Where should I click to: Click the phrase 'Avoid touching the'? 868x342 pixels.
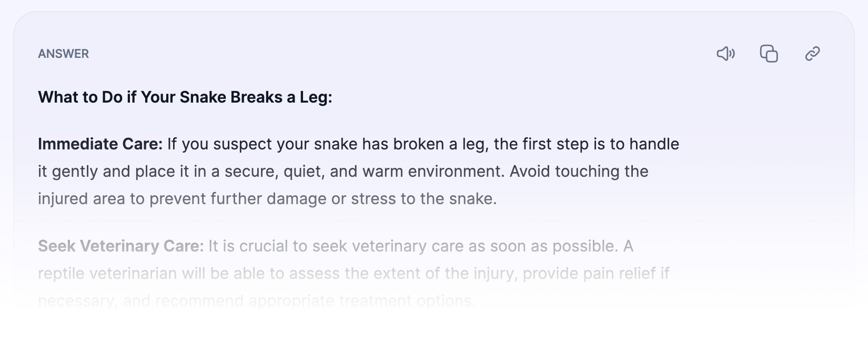pos(579,172)
